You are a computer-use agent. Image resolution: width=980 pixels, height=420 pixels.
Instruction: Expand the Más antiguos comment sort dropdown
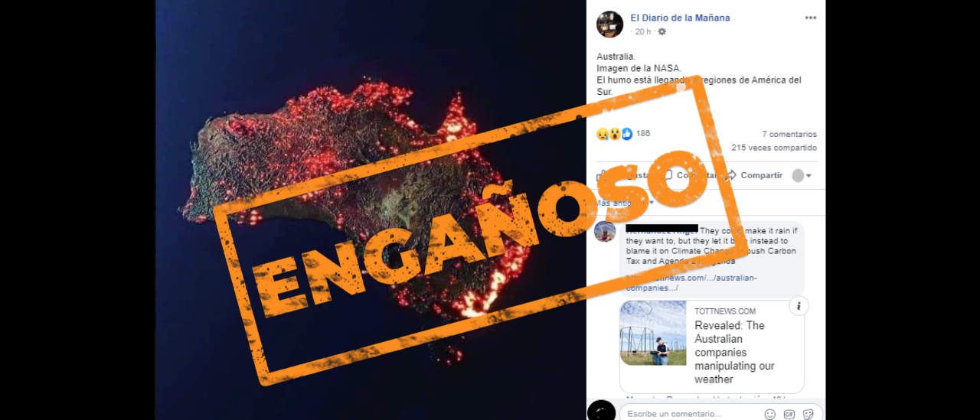click(626, 203)
